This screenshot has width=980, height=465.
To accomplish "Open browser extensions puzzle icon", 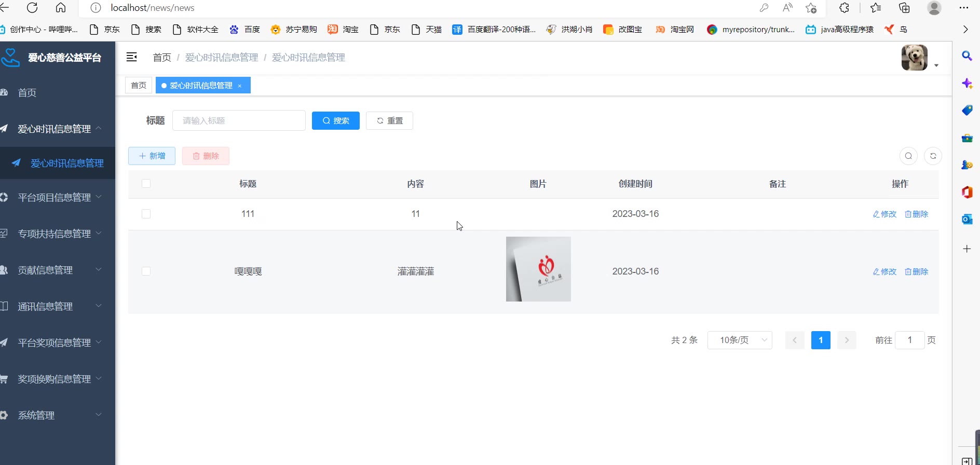I will tap(845, 8).
